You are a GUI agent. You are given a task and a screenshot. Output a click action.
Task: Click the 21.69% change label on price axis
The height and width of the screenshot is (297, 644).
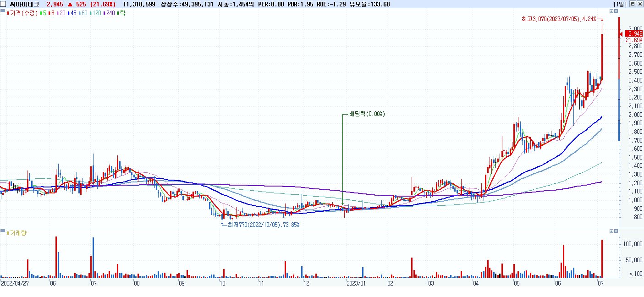[x=634, y=40]
